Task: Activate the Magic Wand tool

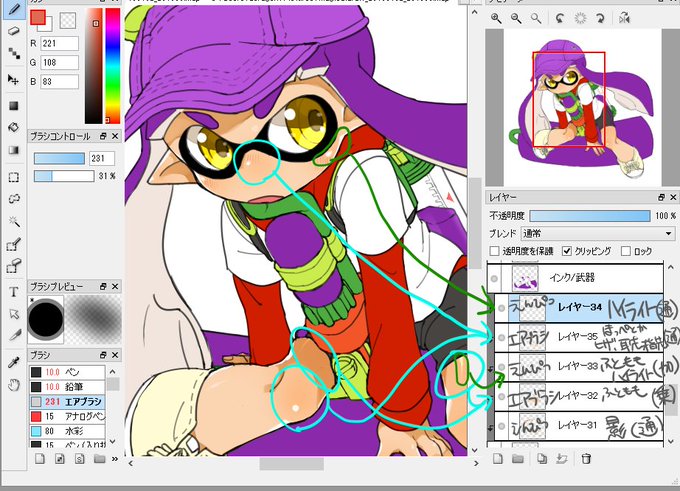Action: click(x=13, y=222)
